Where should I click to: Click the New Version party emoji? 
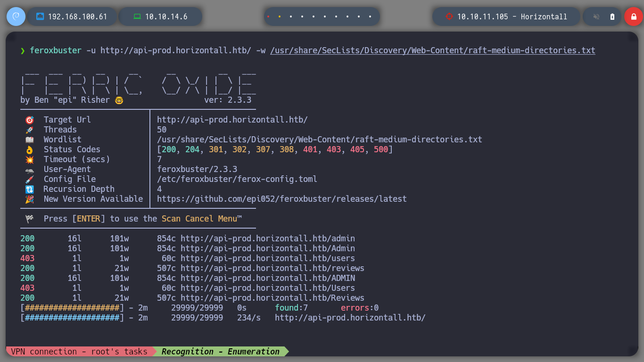[x=29, y=199]
